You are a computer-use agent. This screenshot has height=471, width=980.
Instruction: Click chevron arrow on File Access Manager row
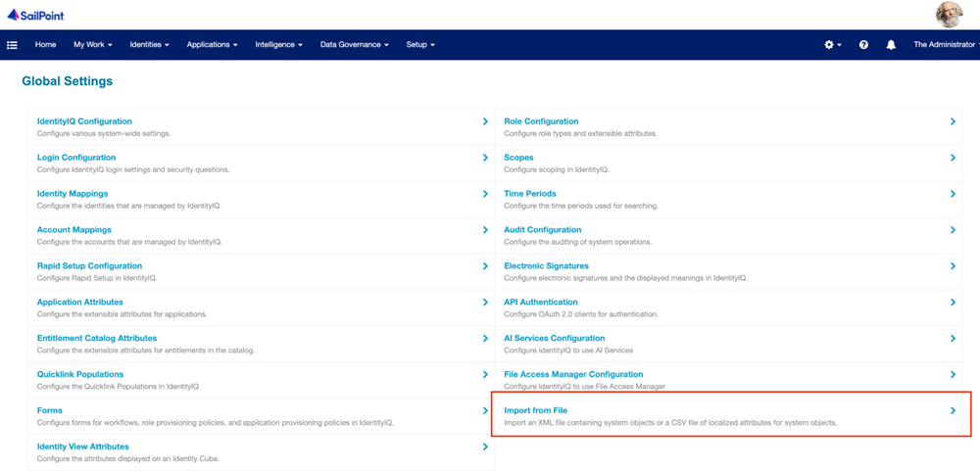tap(954, 375)
